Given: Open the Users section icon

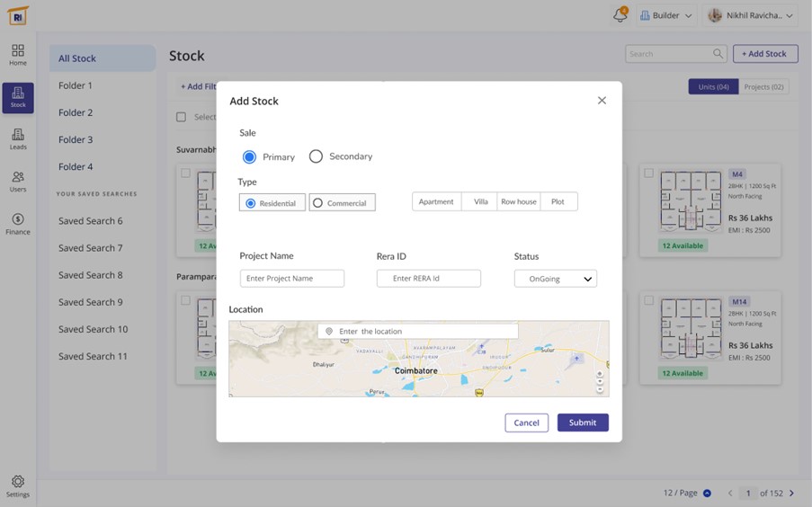Looking at the screenshot, I should click(18, 182).
